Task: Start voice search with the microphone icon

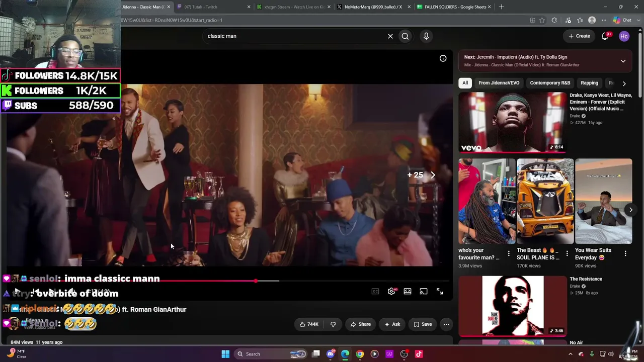Action: (x=426, y=36)
